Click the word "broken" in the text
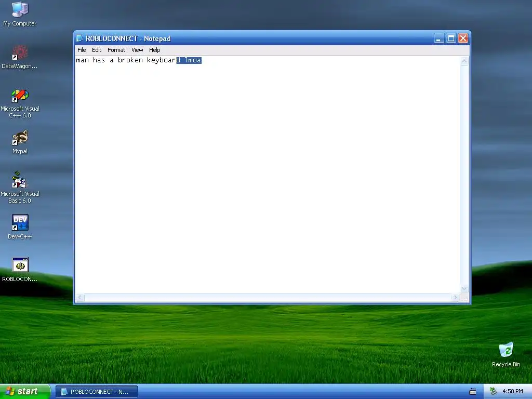532x399 pixels. point(130,60)
